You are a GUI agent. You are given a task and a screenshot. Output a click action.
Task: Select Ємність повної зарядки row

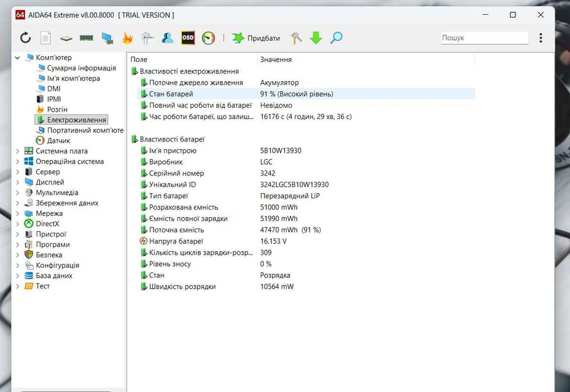coord(306,219)
